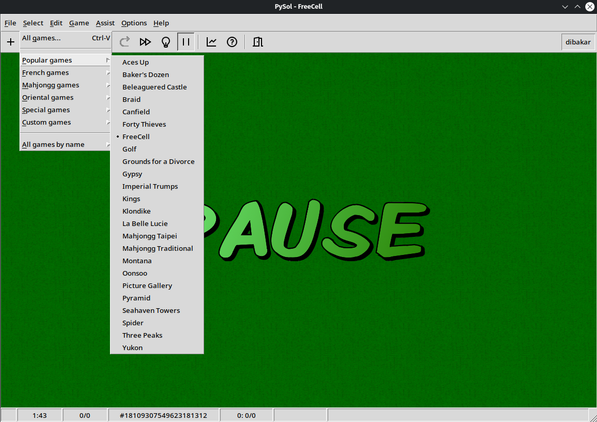Open the Statistics chart icon
Screen dimensions: 597x422
pos(211,42)
